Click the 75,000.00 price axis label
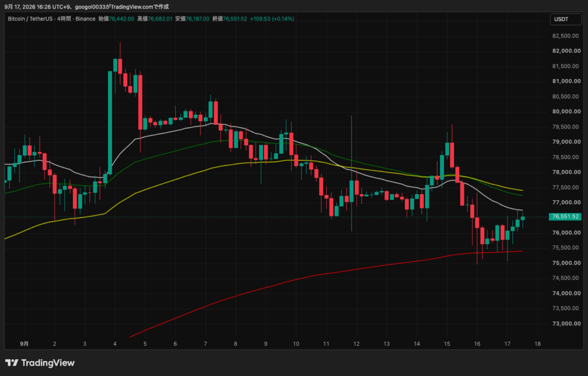 coord(566,263)
